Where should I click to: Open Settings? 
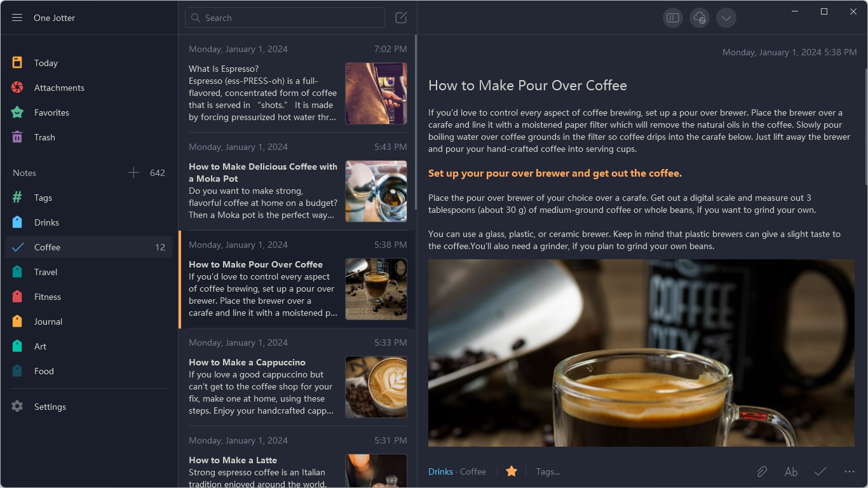tap(89, 407)
